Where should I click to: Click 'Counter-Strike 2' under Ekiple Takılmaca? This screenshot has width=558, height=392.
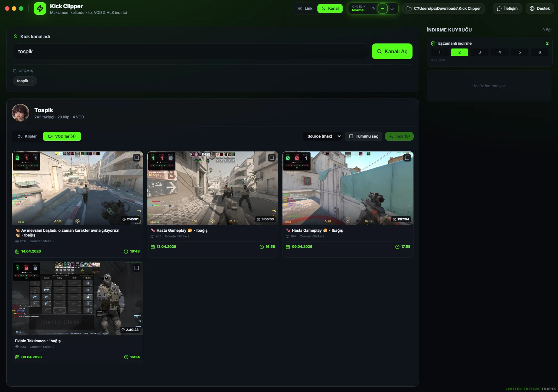tap(42, 347)
